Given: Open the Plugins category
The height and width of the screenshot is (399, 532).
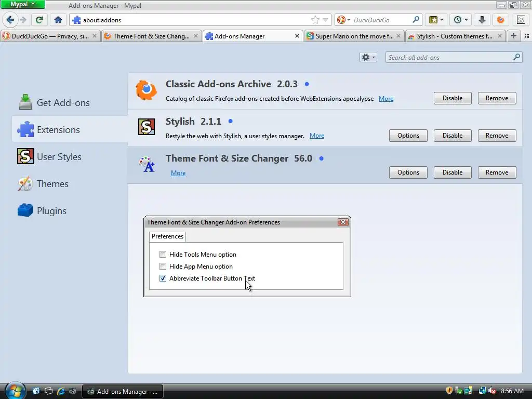Looking at the screenshot, I should tap(70, 211).
